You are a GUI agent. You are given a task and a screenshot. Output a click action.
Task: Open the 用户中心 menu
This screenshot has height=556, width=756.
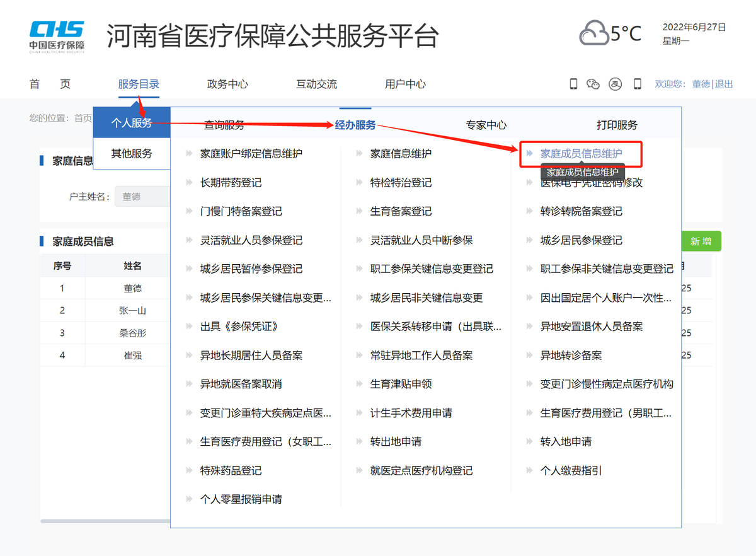pyautogui.click(x=406, y=83)
